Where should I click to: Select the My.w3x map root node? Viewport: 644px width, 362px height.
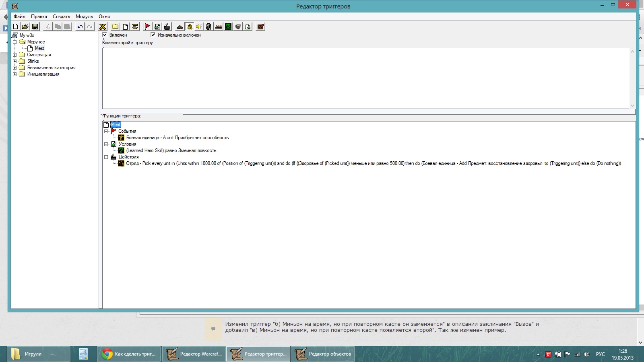[x=27, y=35]
